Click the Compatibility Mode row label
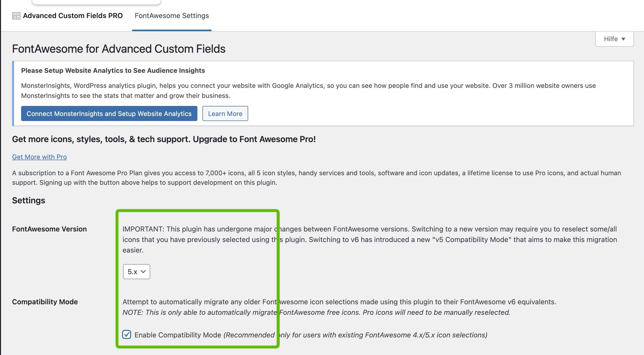Viewport: 644px width, 355px height. (45, 302)
